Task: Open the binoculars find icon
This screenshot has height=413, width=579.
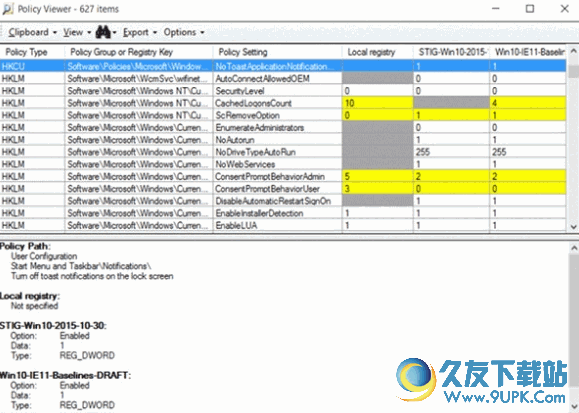Action: tap(103, 32)
